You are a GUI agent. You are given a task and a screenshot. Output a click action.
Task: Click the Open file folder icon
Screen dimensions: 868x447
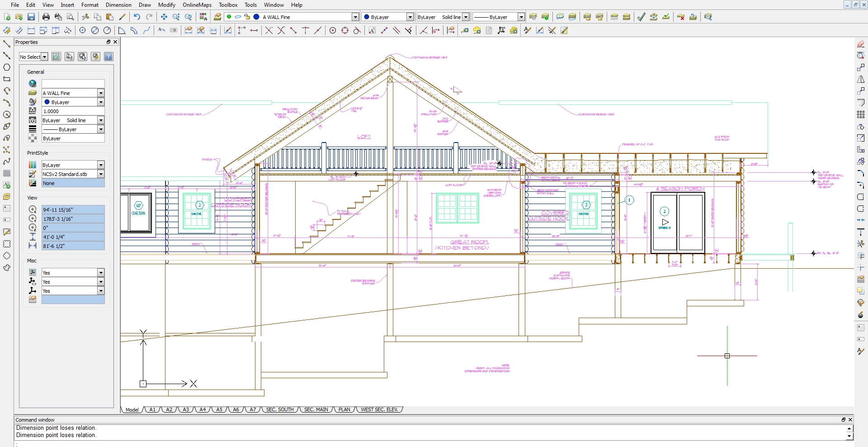[19, 17]
